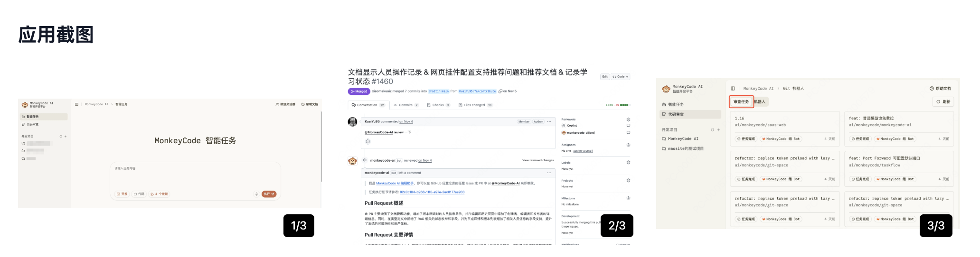
Task: Click the Labels gear icon
Action: pyautogui.click(x=628, y=163)
